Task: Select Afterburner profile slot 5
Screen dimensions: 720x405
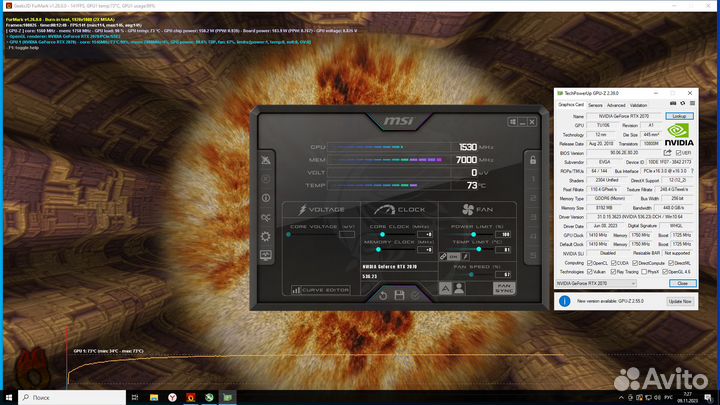Action: coord(533,255)
